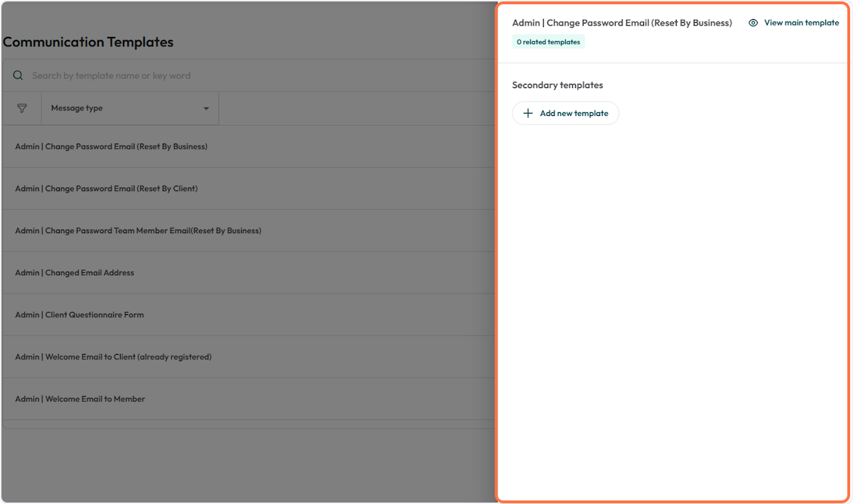Select Admin | Changed Email Address template
Viewport: 853px width, 504px height.
74,272
